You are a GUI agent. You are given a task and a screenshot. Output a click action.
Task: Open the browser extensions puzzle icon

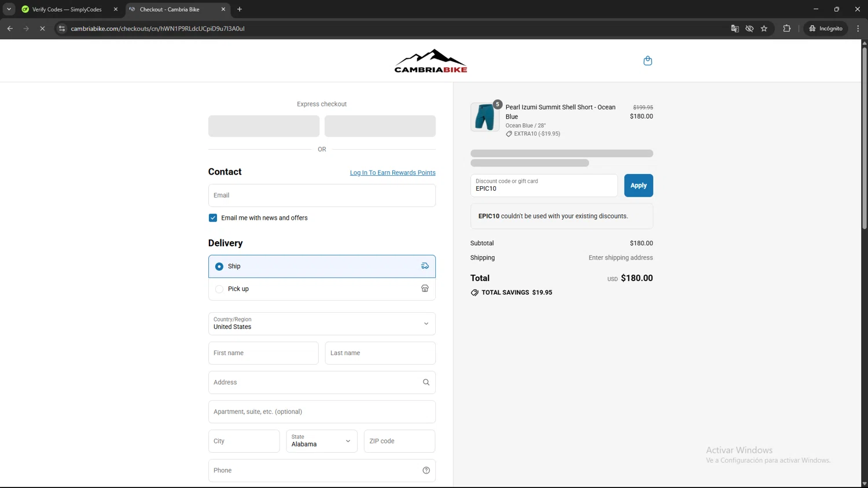coord(787,28)
